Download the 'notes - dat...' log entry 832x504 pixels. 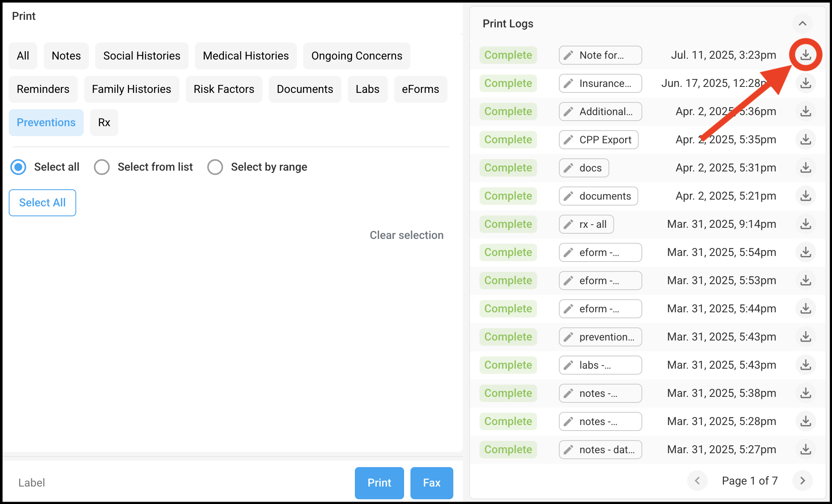[x=805, y=450]
